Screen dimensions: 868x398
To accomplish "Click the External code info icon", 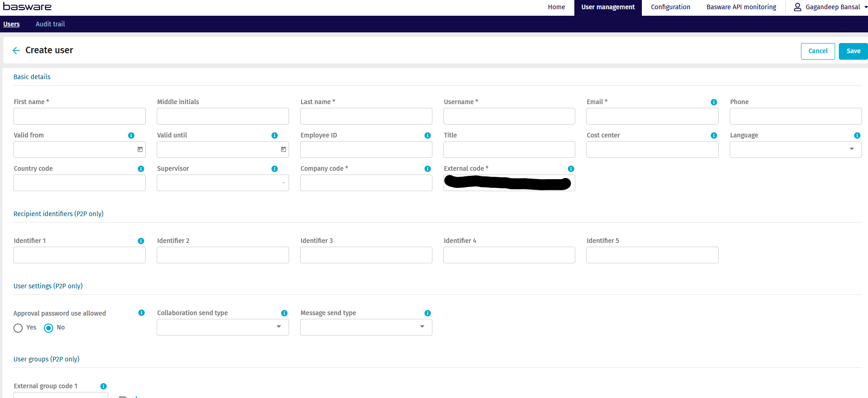I will pyautogui.click(x=571, y=169).
